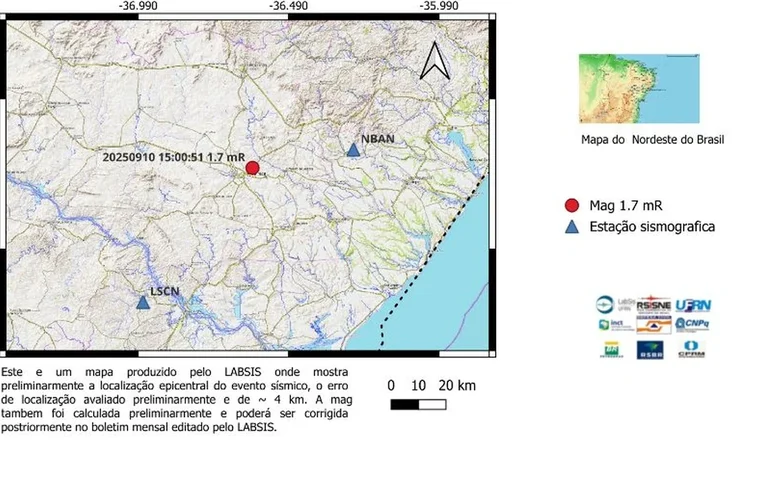Viewport: 770px width, 480px height.
Task: Click the scale label 0
Action: [x=391, y=386]
